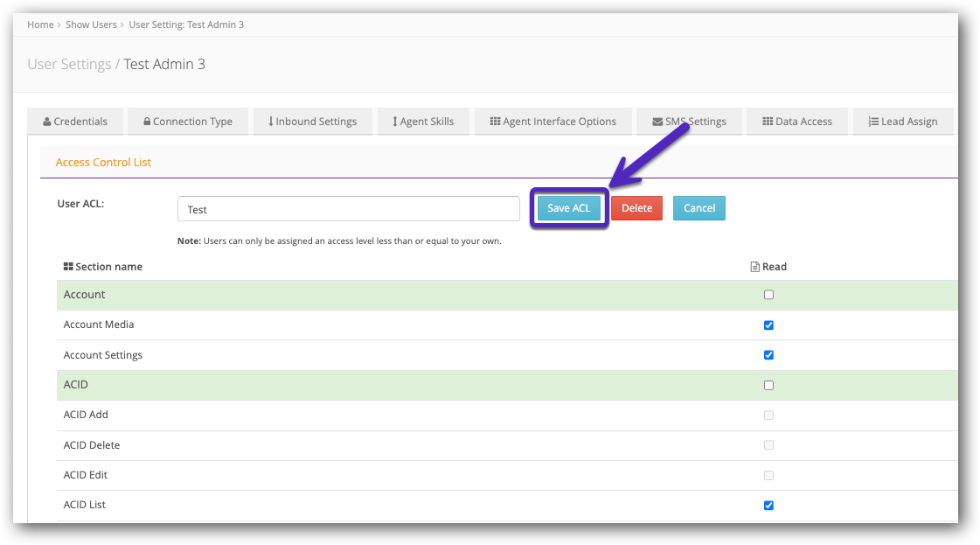
Task: Toggle the ACID Read checkbox
Action: [x=768, y=385]
